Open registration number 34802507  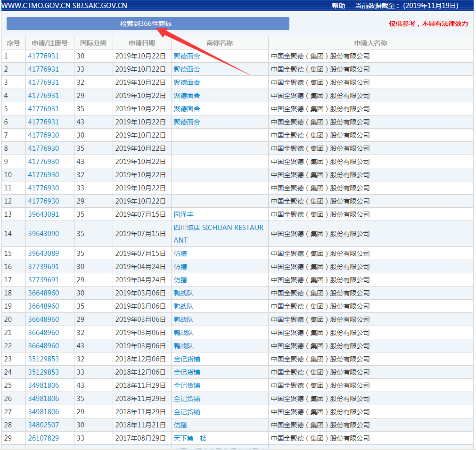(x=43, y=425)
